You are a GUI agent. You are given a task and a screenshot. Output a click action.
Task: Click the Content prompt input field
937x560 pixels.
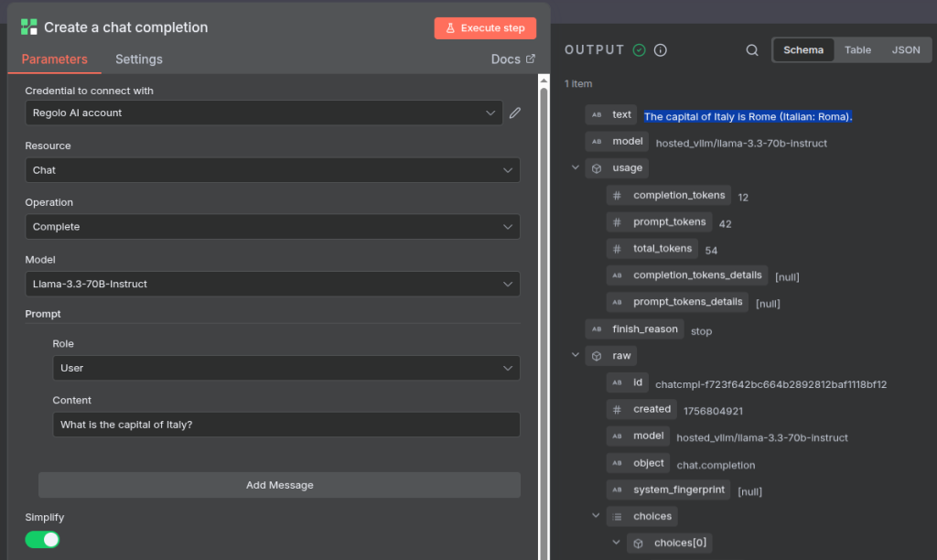pos(285,425)
